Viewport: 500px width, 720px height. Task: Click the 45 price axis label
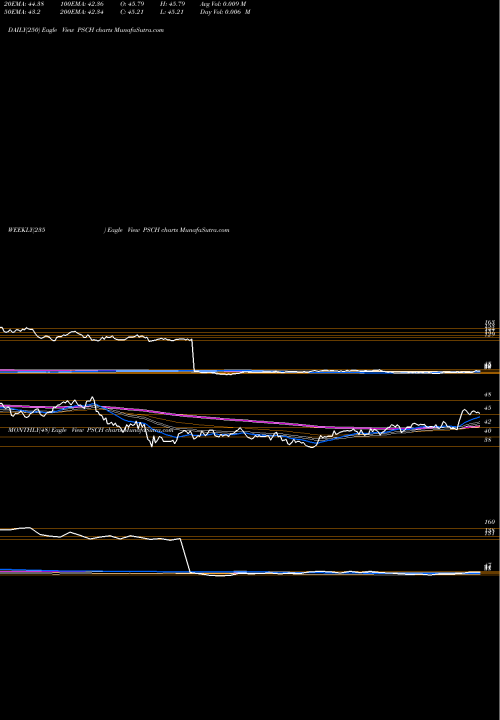pos(489,408)
